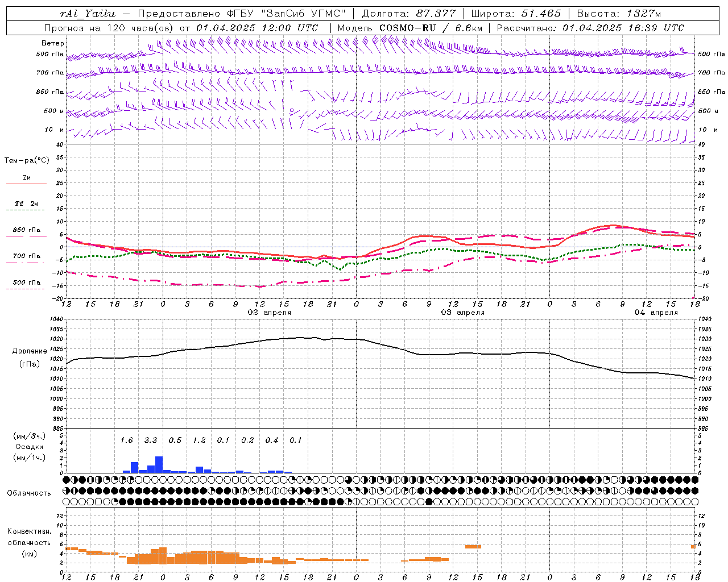Click the 04 апреля date label

[656, 313]
